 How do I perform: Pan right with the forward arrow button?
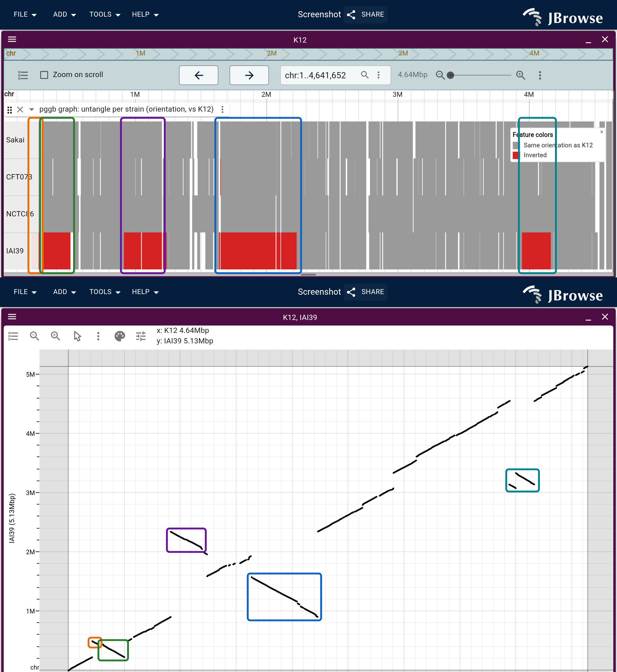point(249,75)
